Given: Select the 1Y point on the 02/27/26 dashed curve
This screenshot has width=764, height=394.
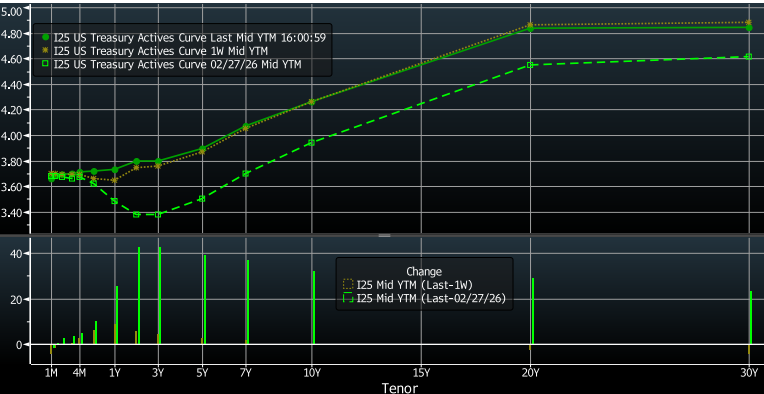Looking at the screenshot, I should (x=115, y=201).
